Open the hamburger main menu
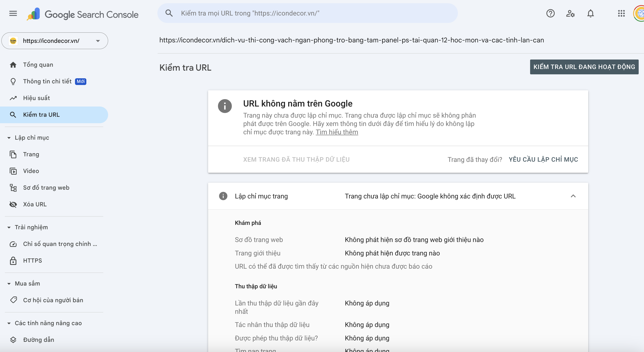644x352 pixels. pyautogui.click(x=13, y=13)
